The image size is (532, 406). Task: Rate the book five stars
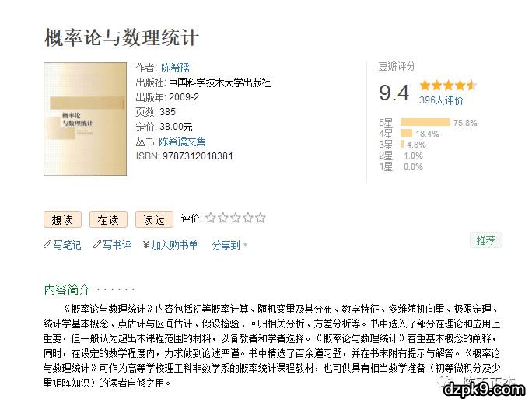coord(261,218)
